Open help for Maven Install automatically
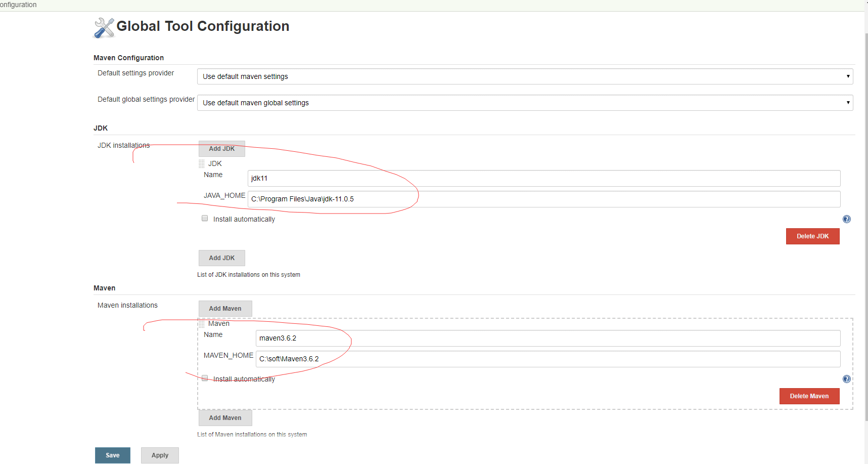This screenshot has height=464, width=868. [846, 379]
